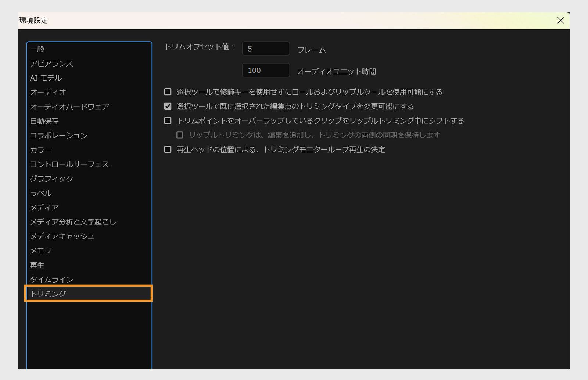The height and width of the screenshot is (380, 588).
Task: Open the メモリ (Memory) preferences
Action: point(41,251)
